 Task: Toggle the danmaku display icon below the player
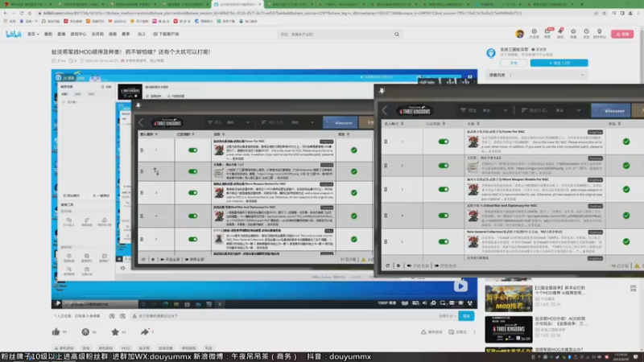coord(112,316)
